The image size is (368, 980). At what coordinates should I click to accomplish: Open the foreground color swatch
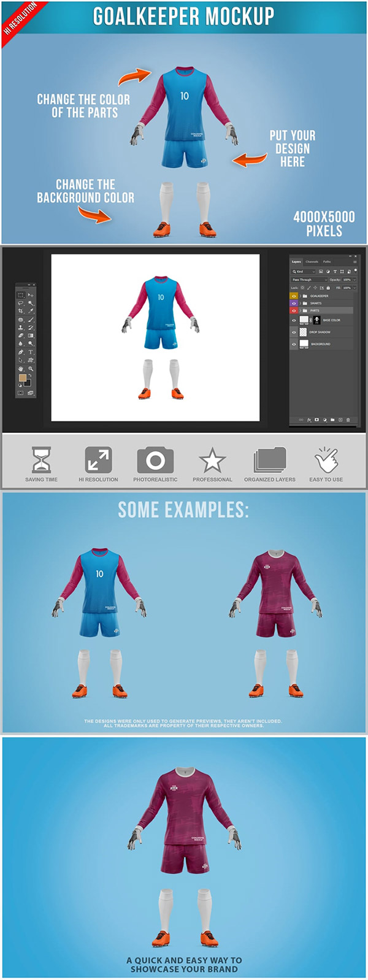click(x=23, y=378)
